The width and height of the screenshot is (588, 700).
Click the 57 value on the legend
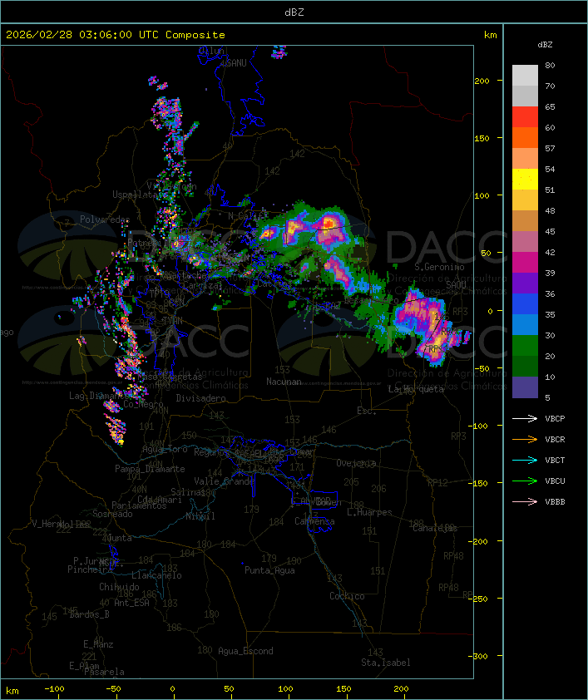(x=550, y=148)
